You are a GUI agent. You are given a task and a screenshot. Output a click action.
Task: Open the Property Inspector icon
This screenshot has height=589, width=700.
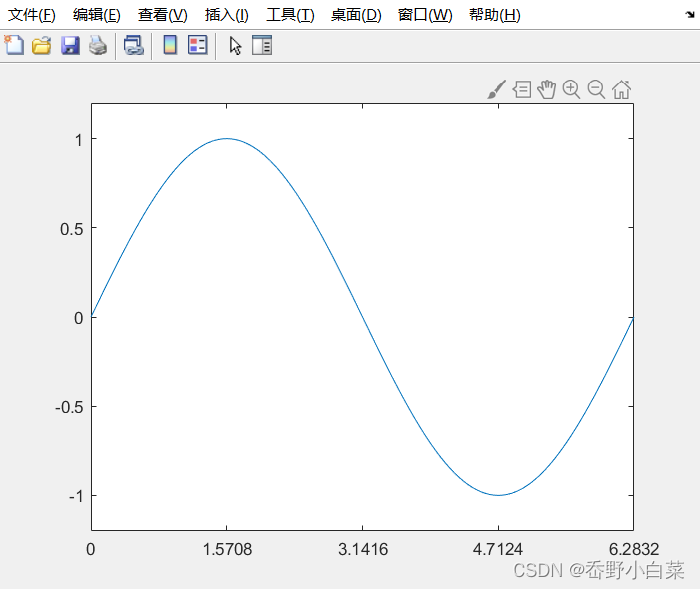262,45
